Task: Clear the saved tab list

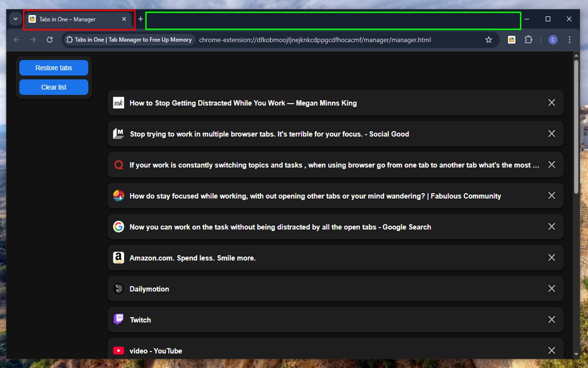Action: click(54, 87)
